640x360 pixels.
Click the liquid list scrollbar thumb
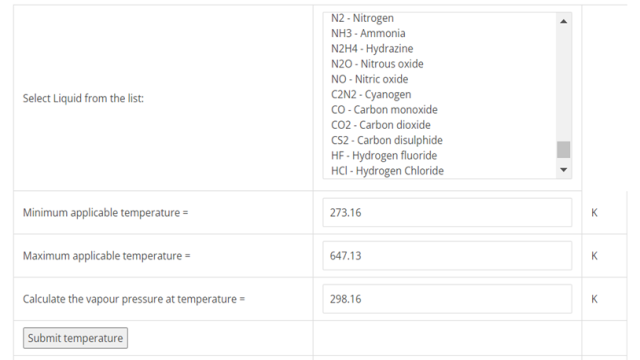click(564, 149)
